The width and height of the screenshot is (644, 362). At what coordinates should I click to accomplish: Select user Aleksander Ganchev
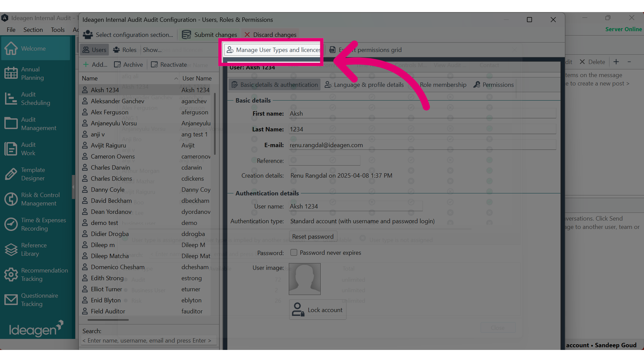click(x=145, y=101)
